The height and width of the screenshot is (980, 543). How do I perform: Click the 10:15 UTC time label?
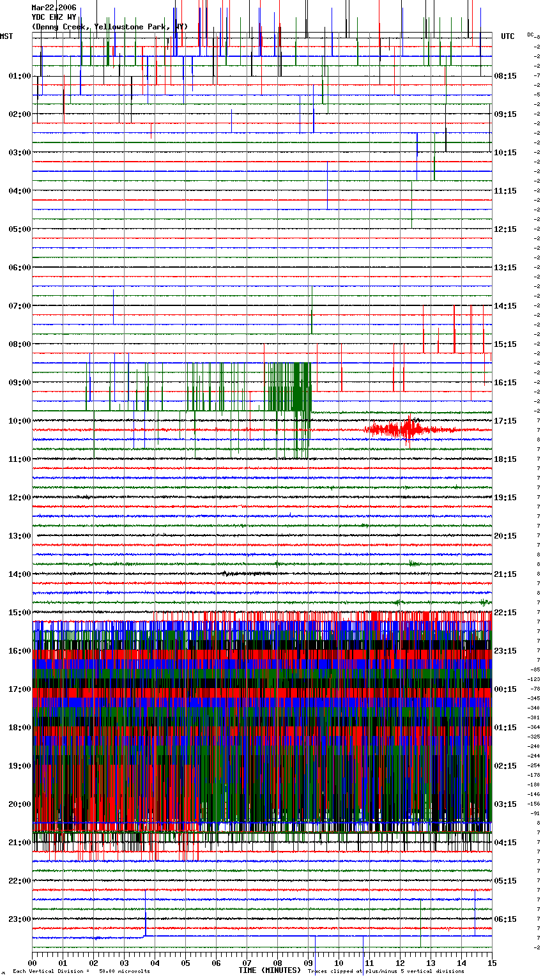(505, 153)
